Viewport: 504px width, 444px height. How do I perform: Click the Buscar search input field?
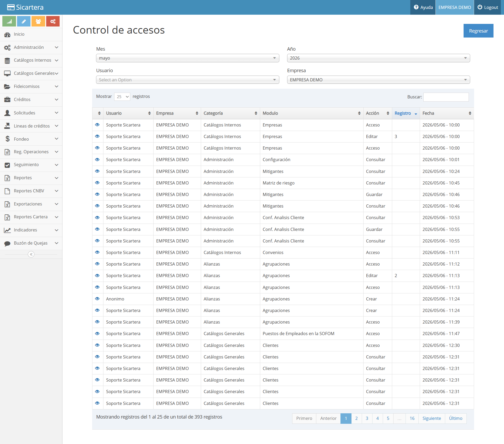(446, 97)
